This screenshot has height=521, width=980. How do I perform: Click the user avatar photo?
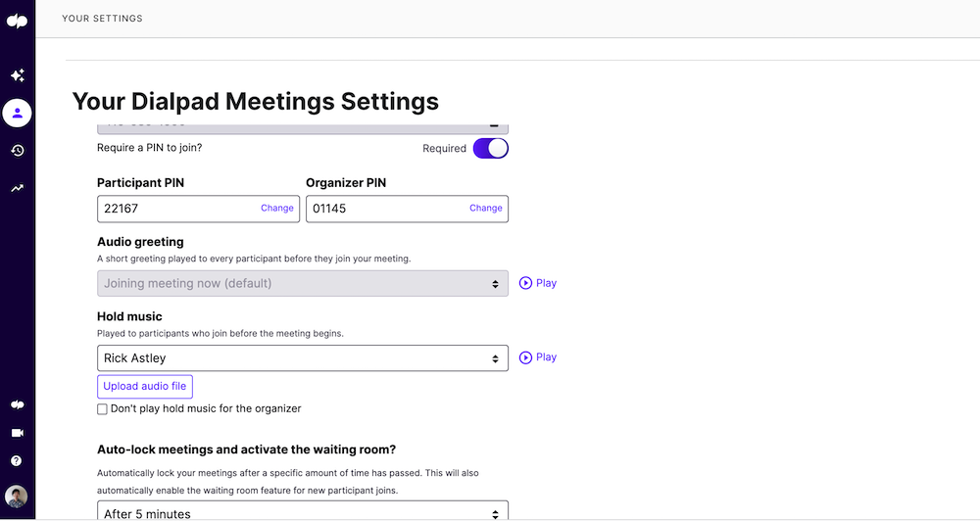[x=17, y=497]
